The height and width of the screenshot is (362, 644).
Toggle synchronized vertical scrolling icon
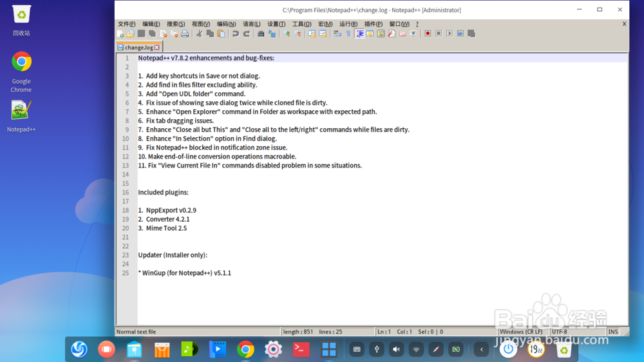coord(312,33)
